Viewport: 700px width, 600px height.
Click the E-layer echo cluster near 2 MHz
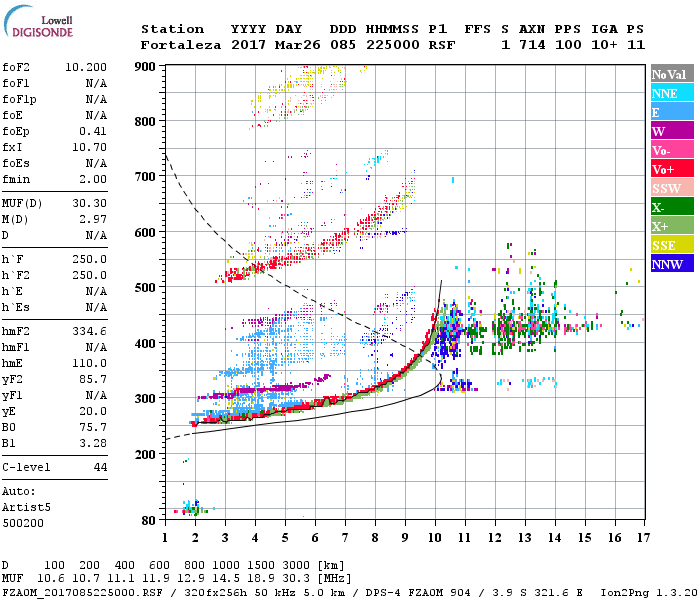click(191, 508)
